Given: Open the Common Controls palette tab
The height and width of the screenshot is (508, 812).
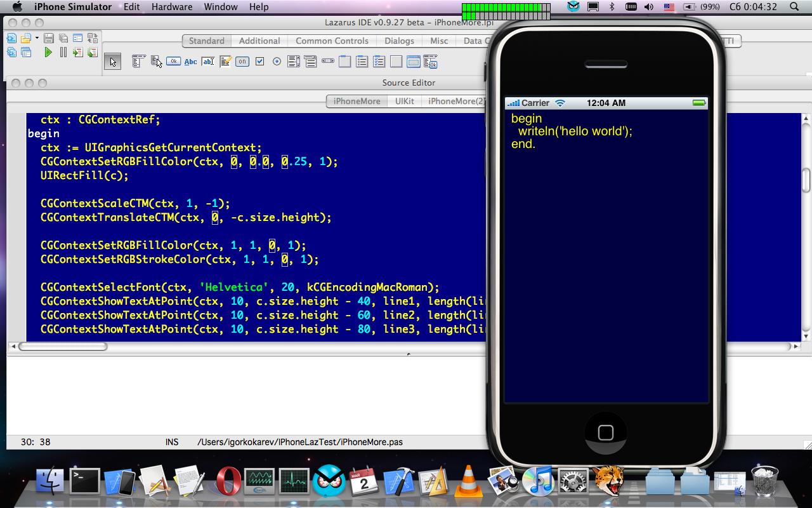Looking at the screenshot, I should coord(332,41).
